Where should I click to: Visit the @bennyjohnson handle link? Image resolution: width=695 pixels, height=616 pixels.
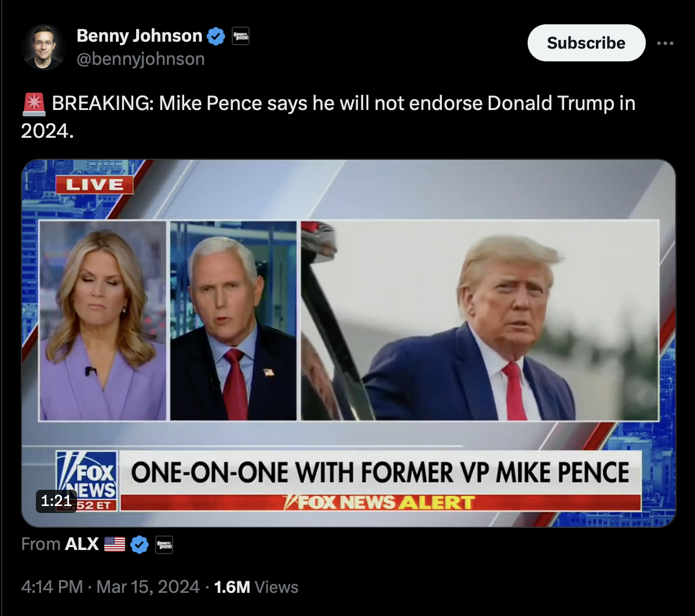click(x=141, y=59)
